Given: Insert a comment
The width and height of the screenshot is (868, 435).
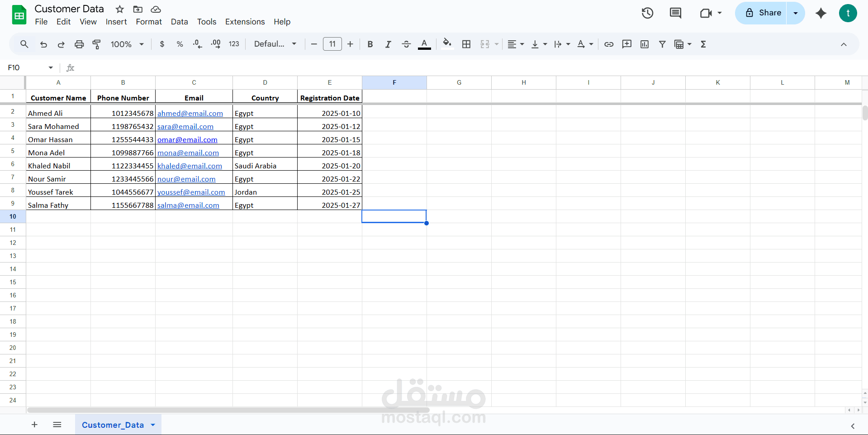Looking at the screenshot, I should pos(626,44).
